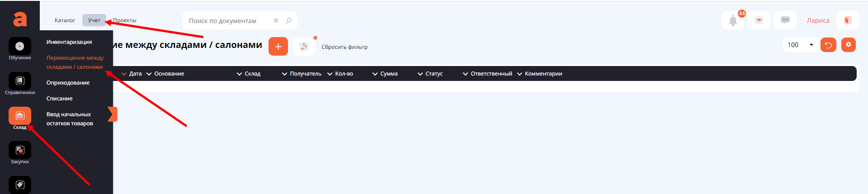Open the chat speech bubble icon
Viewport: 868px width, 194px height.
[x=785, y=20]
